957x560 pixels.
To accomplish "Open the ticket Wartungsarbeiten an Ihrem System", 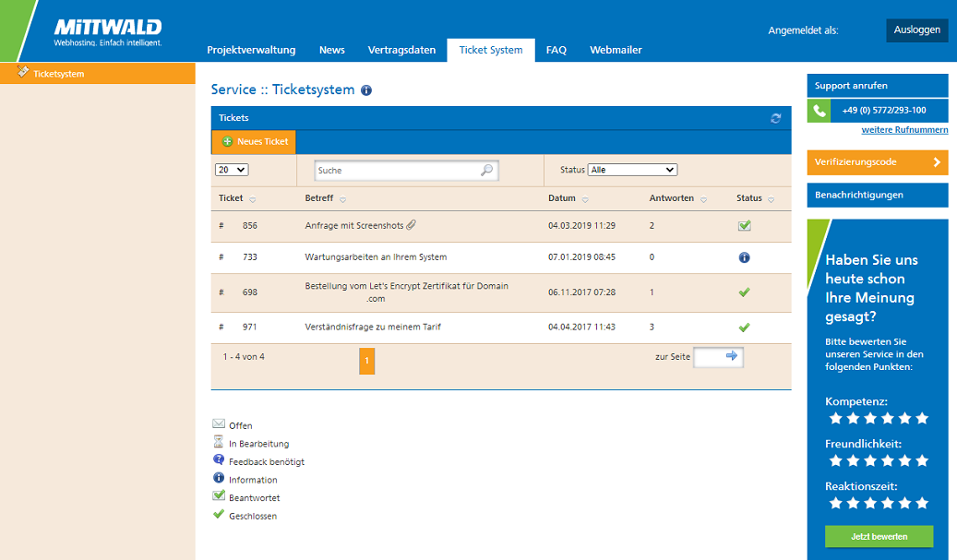I will 376,257.
